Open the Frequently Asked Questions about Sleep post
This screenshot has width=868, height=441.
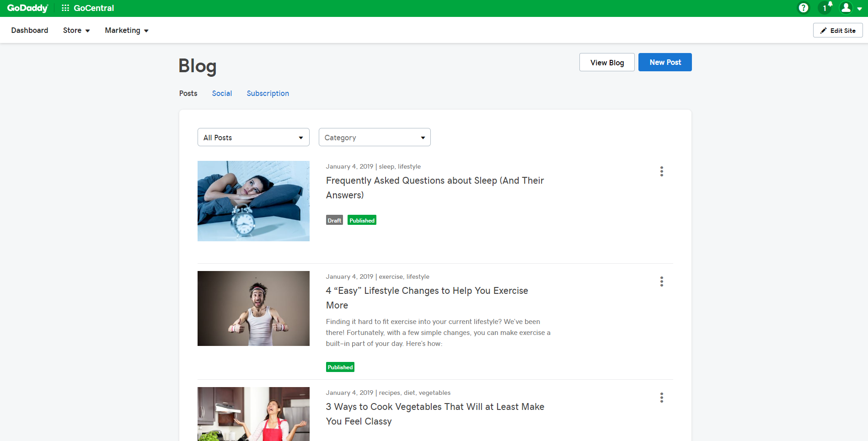(434, 188)
